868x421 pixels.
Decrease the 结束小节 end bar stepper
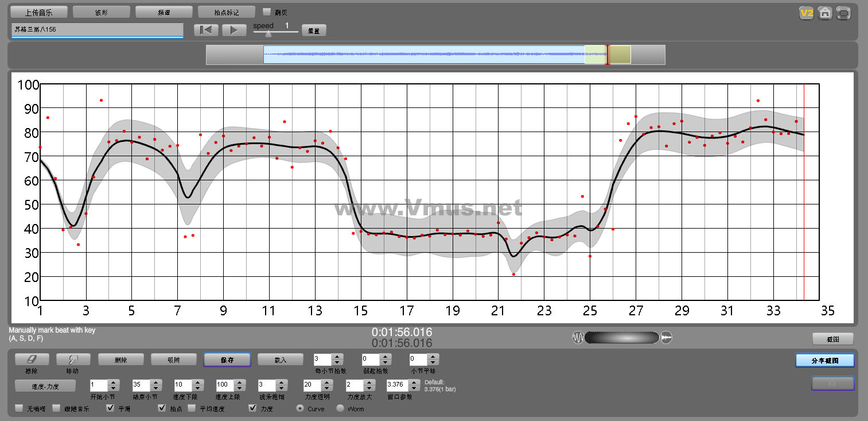click(155, 388)
